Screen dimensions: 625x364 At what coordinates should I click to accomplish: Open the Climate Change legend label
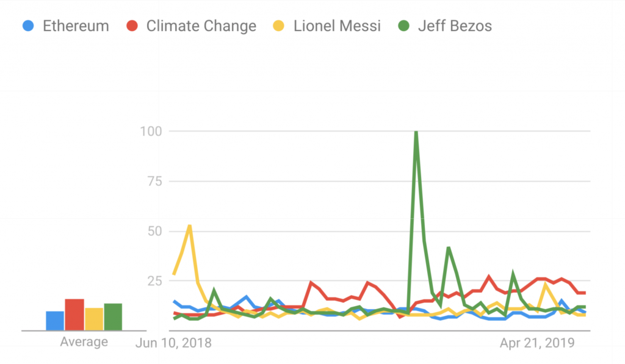tap(201, 26)
